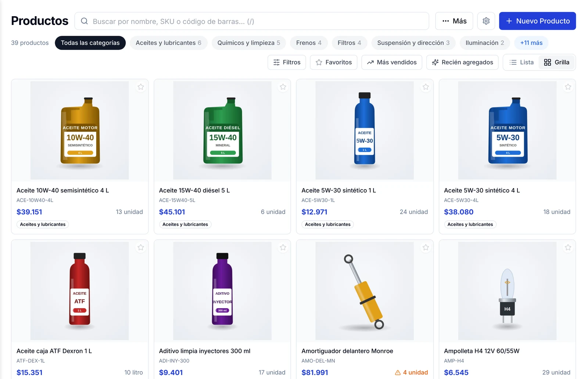Star the Aditivo limpia inyectores card

[x=283, y=248]
